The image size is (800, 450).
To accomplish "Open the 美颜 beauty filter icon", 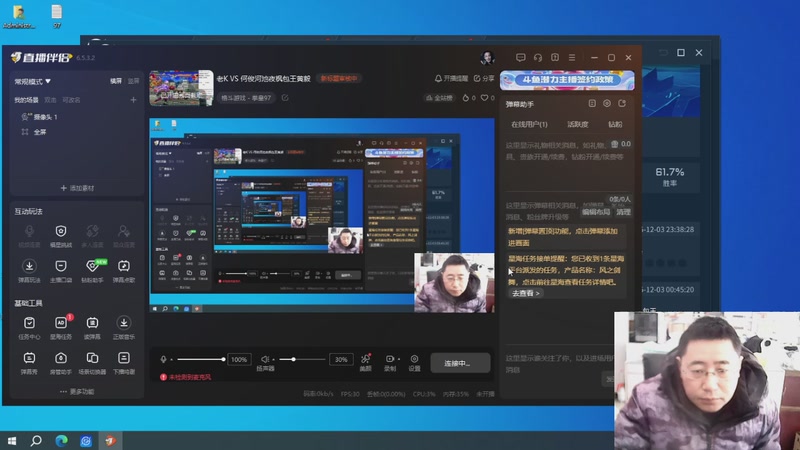I will (365, 359).
